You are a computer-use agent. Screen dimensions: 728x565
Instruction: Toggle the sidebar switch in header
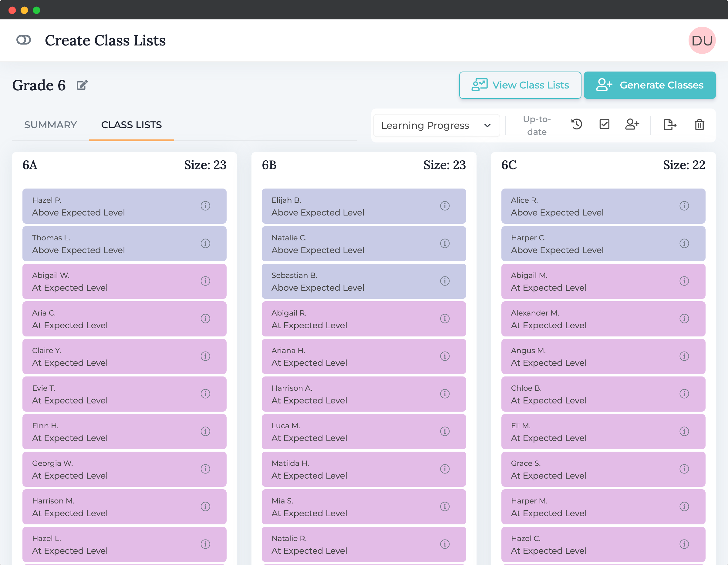[x=24, y=40]
